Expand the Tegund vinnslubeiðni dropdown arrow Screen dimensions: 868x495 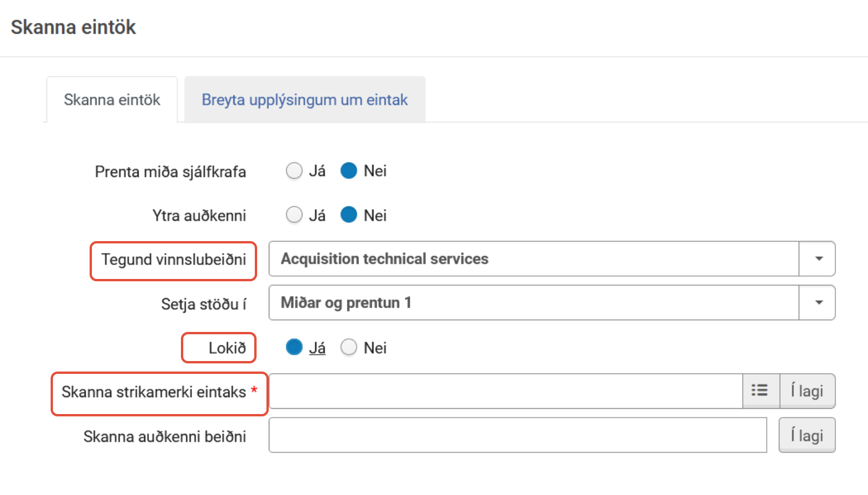[x=818, y=259]
